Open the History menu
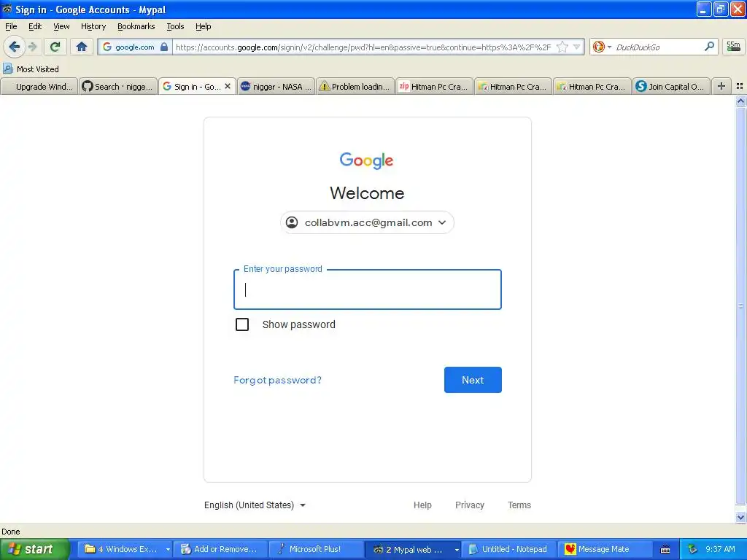This screenshot has height=560, width=747. coord(93,26)
